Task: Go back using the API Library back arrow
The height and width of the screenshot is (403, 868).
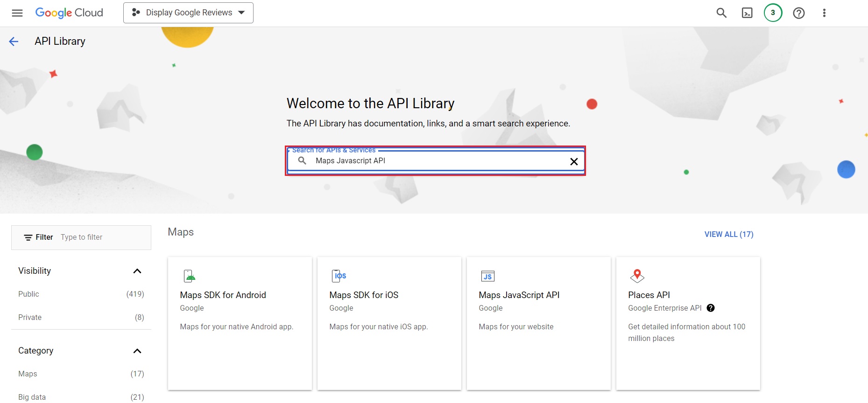Action: click(x=14, y=42)
